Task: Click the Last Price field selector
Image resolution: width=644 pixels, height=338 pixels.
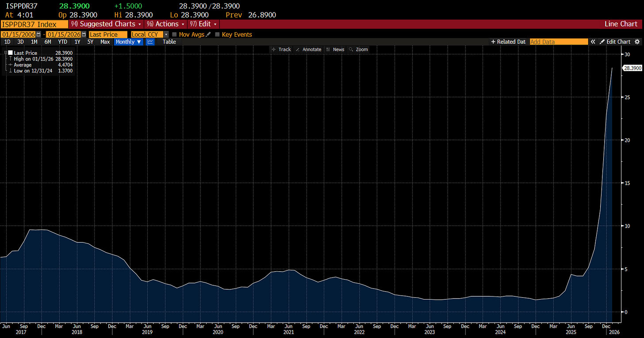Action: 108,34
